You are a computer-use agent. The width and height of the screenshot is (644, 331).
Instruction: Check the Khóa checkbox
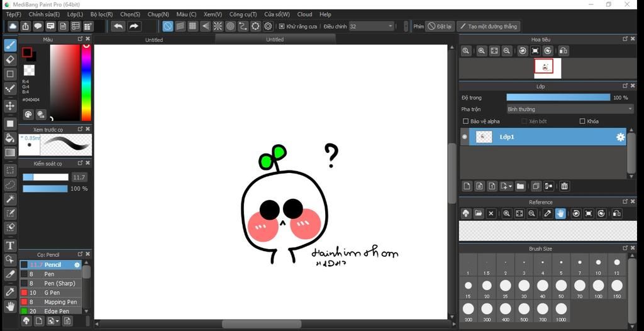tap(582, 121)
